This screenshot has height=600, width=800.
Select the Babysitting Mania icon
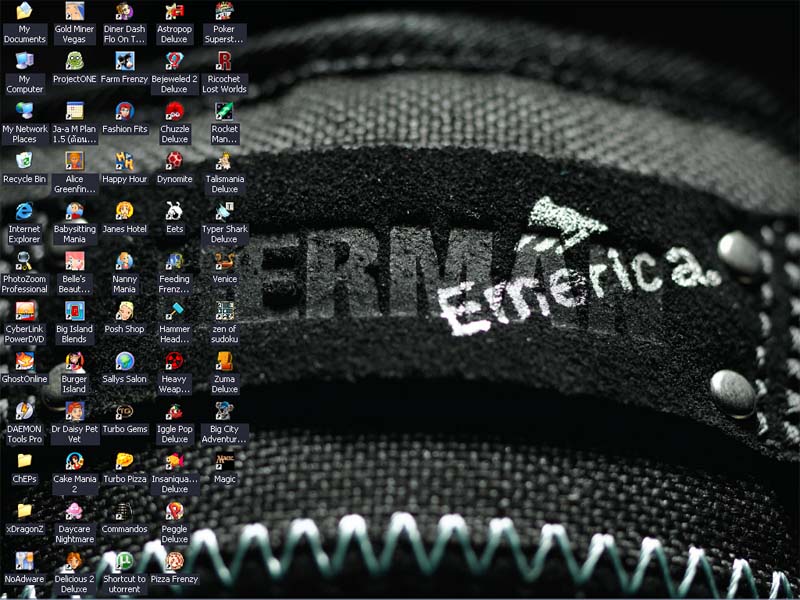click(x=74, y=211)
